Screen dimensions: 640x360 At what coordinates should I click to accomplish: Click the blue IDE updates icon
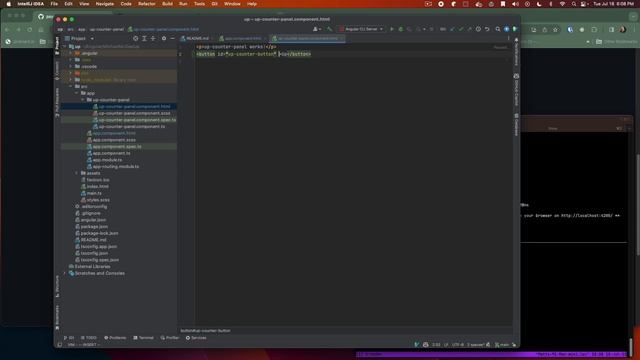[x=507, y=29]
